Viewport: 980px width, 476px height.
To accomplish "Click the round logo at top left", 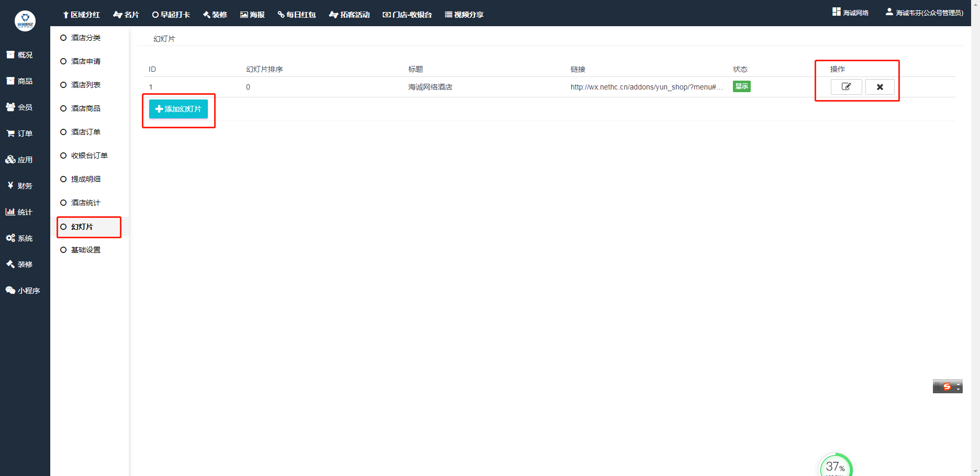I will [25, 21].
